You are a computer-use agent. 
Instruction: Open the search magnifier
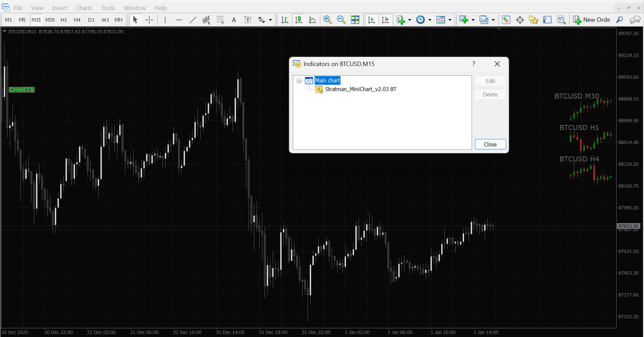[620, 20]
